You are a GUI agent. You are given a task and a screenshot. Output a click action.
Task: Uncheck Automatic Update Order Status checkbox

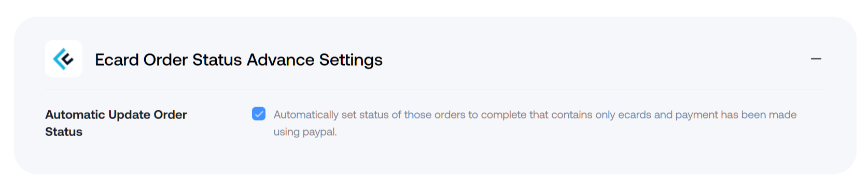[x=259, y=114]
